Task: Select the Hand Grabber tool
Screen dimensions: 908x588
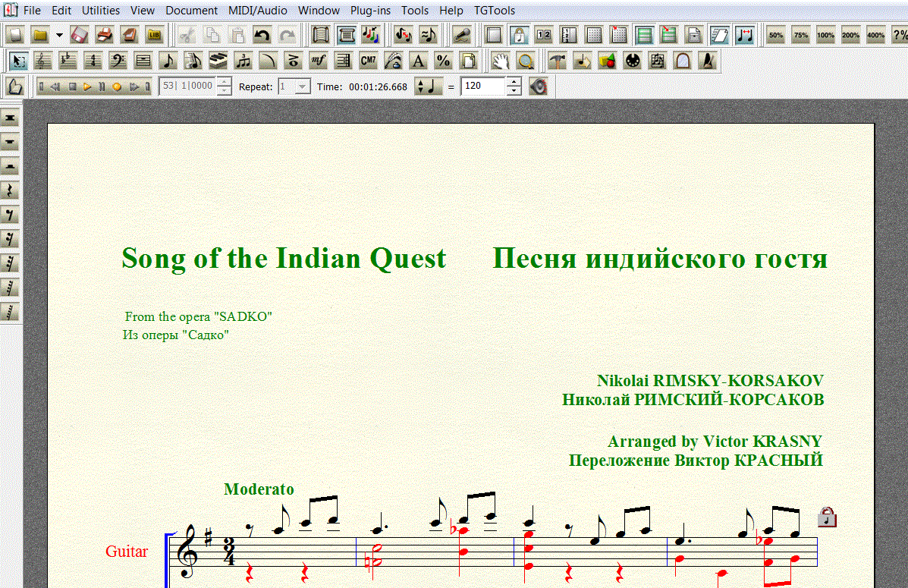Action: [x=500, y=61]
